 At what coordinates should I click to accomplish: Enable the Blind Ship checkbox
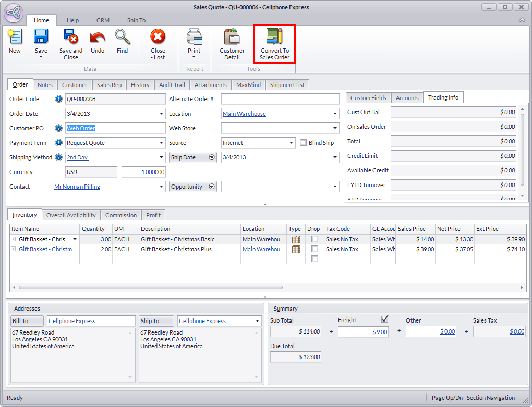(304, 143)
